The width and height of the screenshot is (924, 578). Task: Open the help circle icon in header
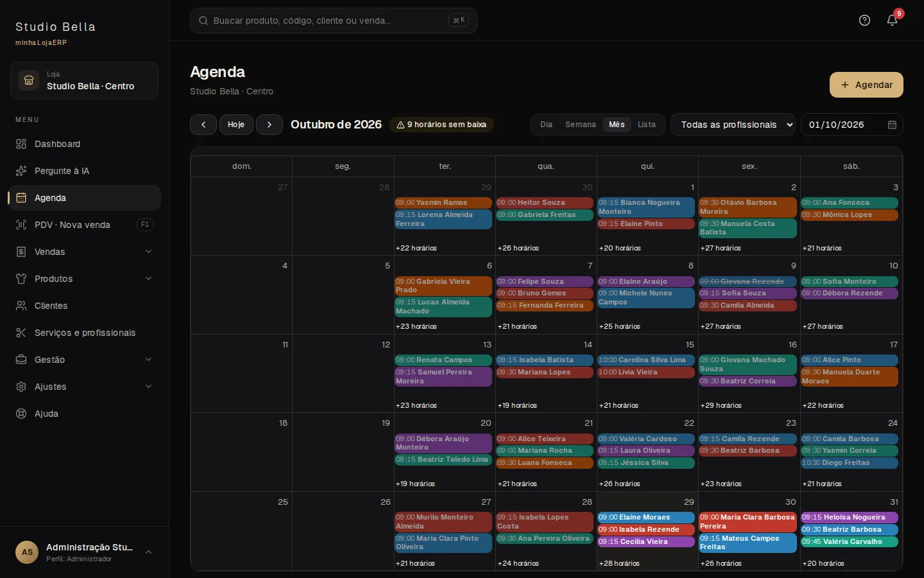click(x=864, y=21)
